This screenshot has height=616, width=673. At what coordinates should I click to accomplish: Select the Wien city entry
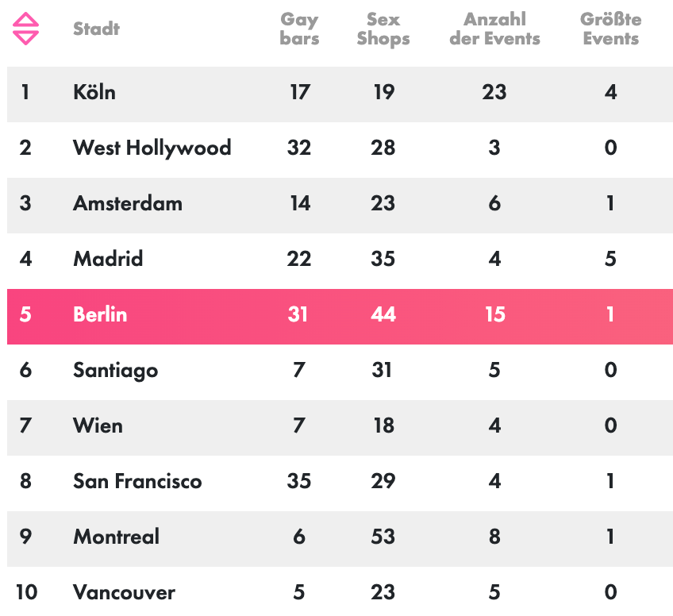(98, 425)
